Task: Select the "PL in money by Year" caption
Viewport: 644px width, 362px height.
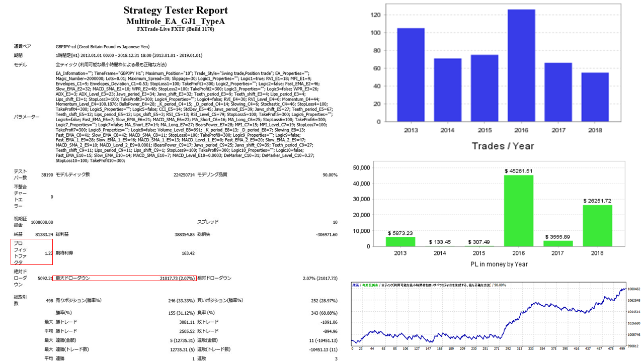Action: (x=499, y=263)
